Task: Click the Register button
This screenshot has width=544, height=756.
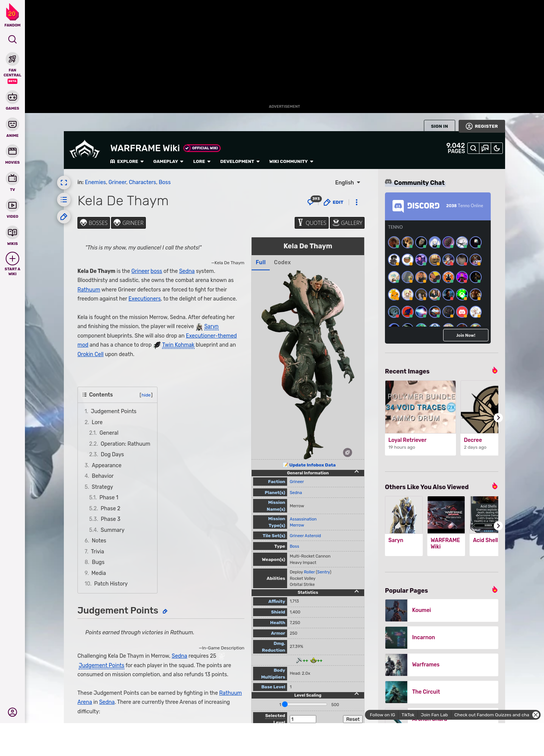Action: pyautogui.click(x=482, y=126)
